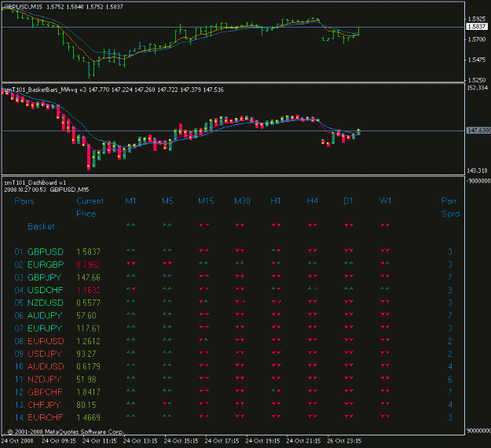Screen dimensions: 491x448
Task: Click the USDJPY pair name in row 09
Action: click(45, 354)
